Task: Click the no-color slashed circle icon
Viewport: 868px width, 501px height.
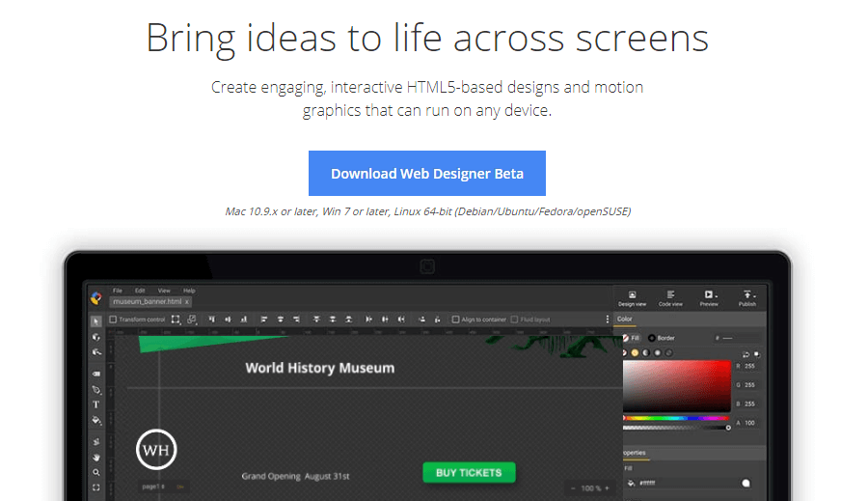Action: pyautogui.click(x=624, y=353)
